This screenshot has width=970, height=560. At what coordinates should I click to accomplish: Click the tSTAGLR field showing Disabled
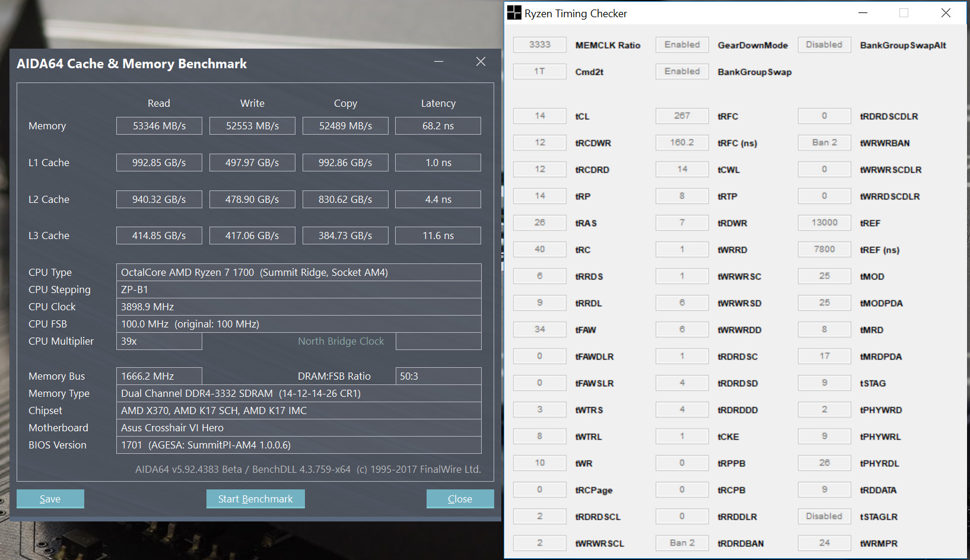pos(825,516)
